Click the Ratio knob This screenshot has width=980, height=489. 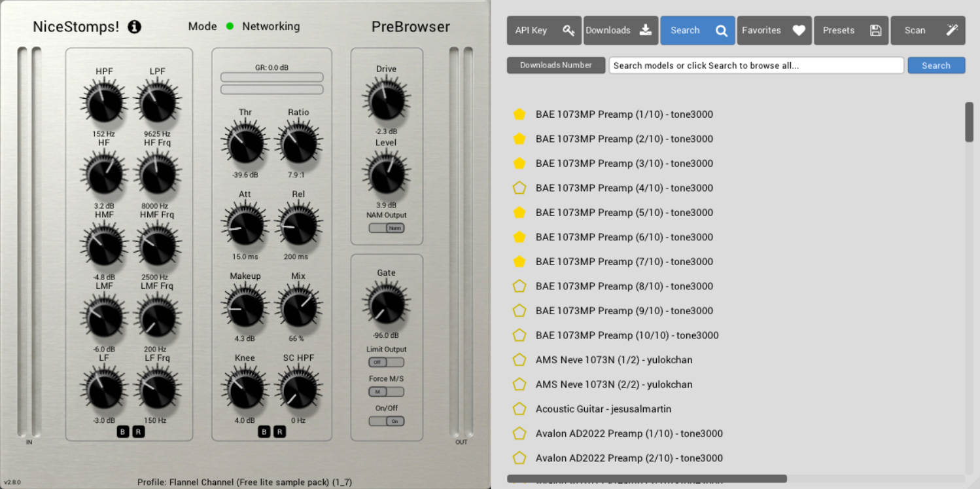299,143
